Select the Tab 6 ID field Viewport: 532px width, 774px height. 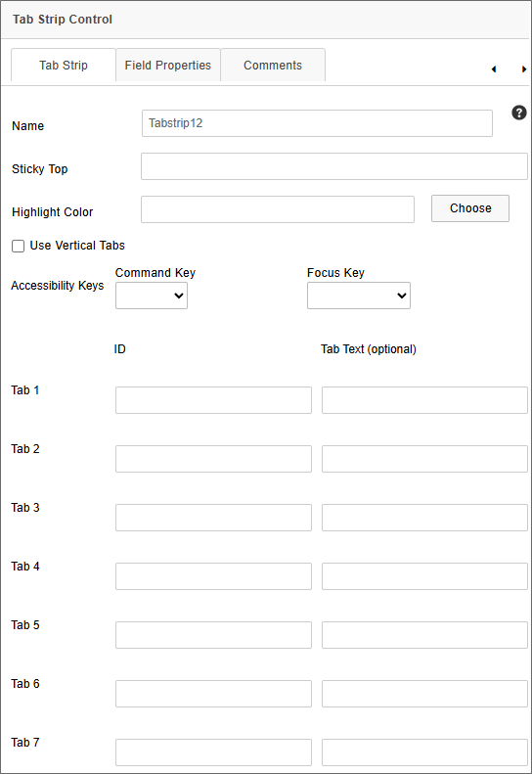214,694
